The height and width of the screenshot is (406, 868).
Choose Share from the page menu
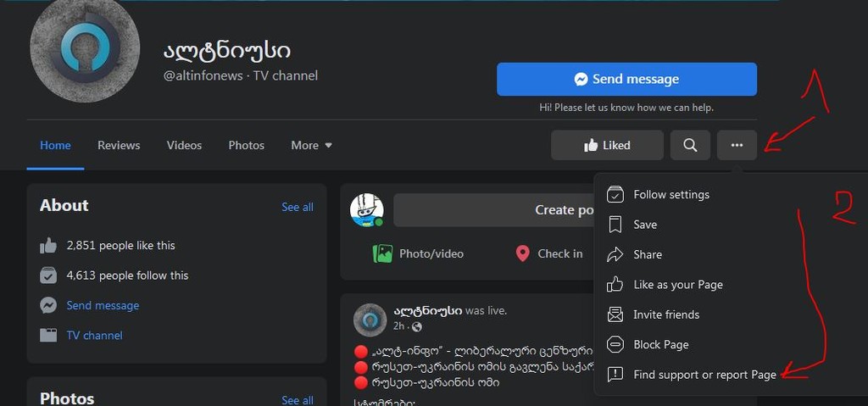click(x=731, y=254)
